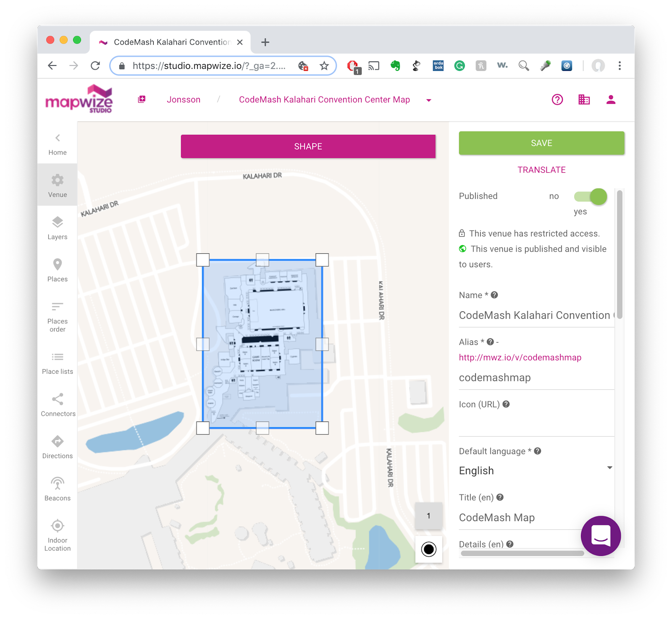Click the Jonsson breadcrumb link
The width and height of the screenshot is (672, 619).
coord(184,100)
